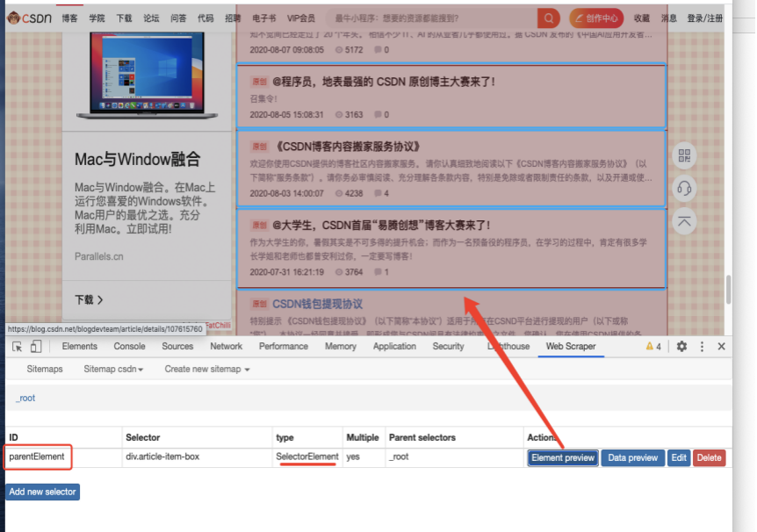Screen dimensions: 757x532
Task: Switch to the Security tab
Action: (448, 346)
